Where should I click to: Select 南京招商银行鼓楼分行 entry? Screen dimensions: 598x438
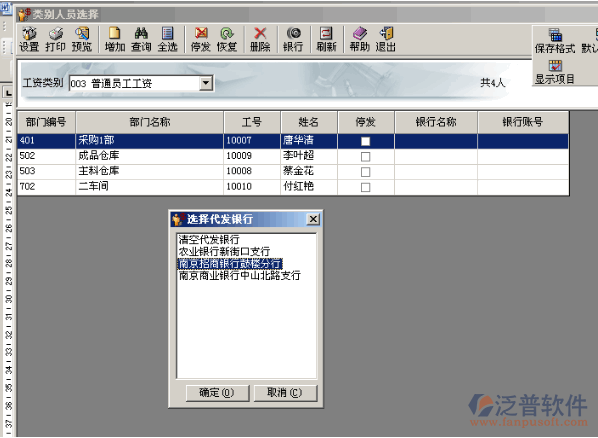(230, 264)
